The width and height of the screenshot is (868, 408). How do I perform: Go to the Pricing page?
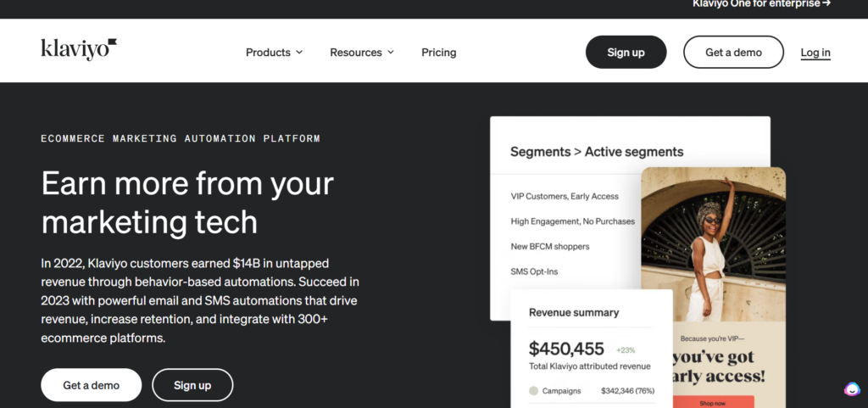[x=438, y=53]
